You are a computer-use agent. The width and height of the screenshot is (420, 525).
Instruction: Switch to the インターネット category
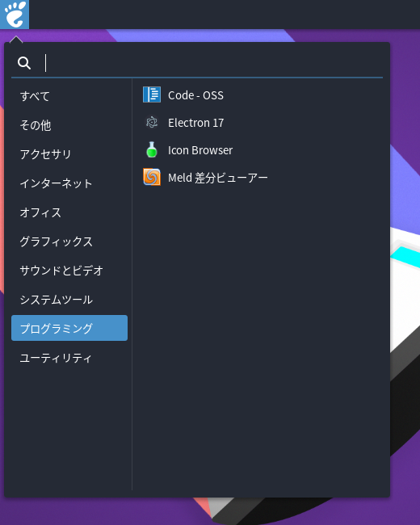point(69,183)
